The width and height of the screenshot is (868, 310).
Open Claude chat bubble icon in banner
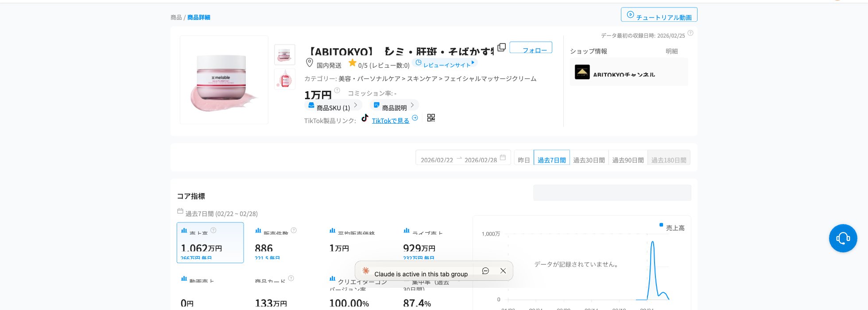[485, 271]
